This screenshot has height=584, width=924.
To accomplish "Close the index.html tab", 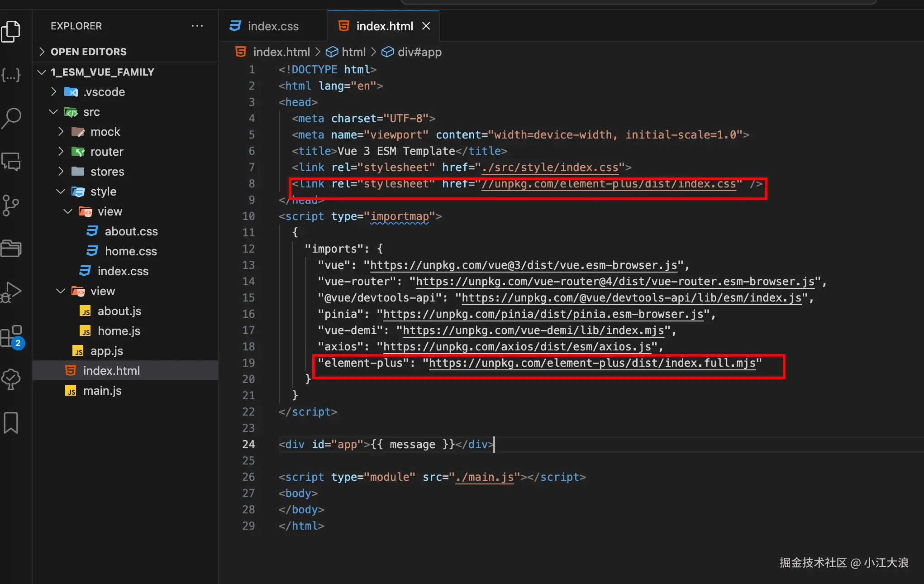I will 426,26.
